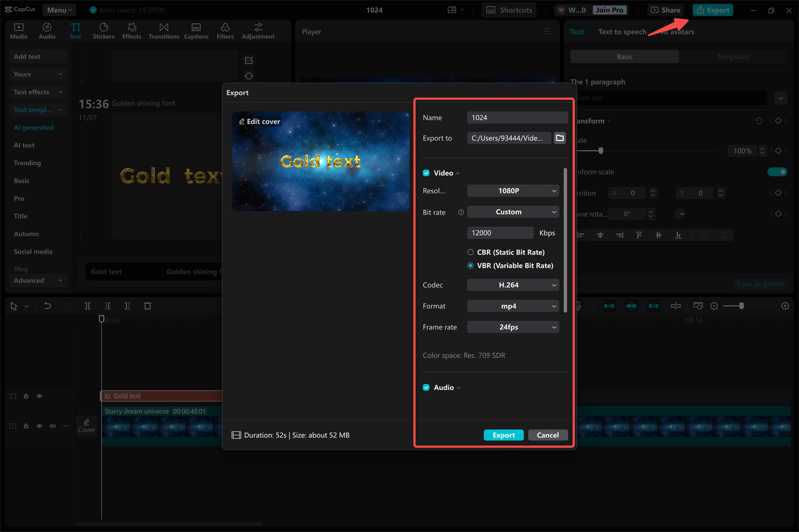This screenshot has width=799, height=532.
Task: Switch to the Templates tab
Action: pos(733,56)
